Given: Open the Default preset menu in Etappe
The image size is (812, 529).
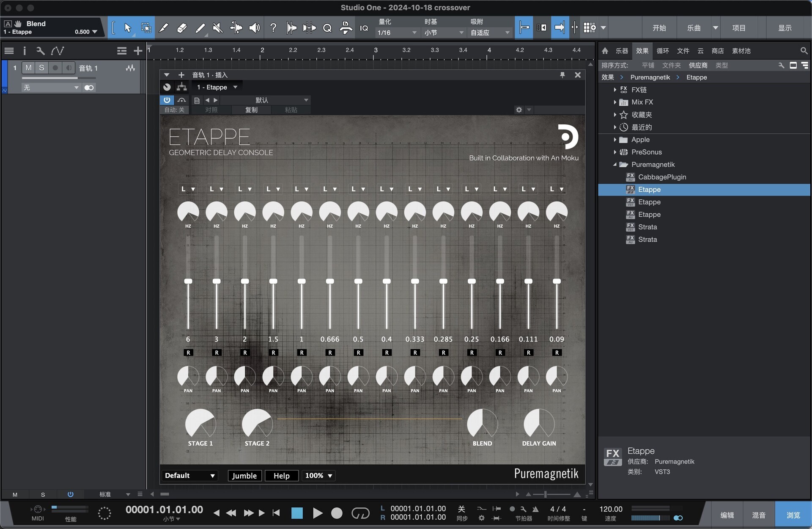Looking at the screenshot, I should click(190, 476).
